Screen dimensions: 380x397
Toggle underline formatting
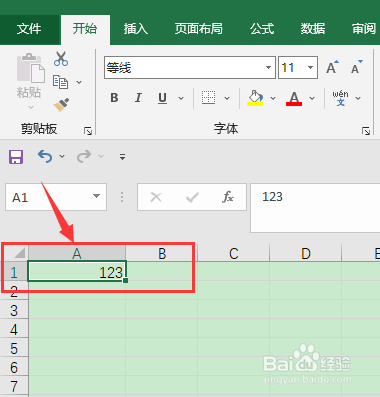tap(162, 98)
